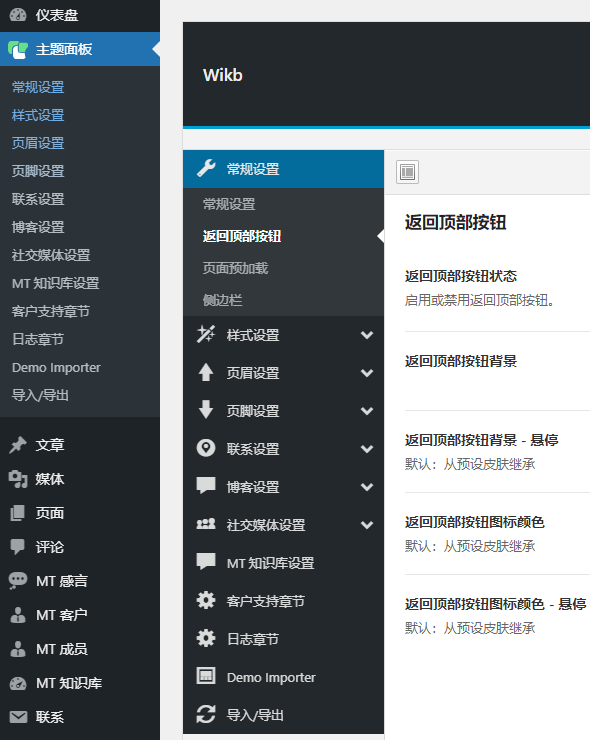Click the wrench icon beside 常规设置
The image size is (590, 740).
tap(206, 168)
